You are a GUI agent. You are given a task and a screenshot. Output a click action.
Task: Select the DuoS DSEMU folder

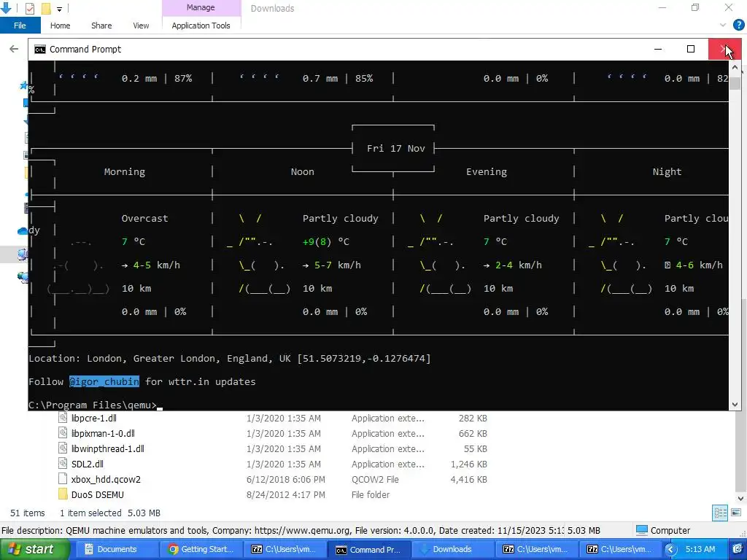pyautogui.click(x=98, y=495)
